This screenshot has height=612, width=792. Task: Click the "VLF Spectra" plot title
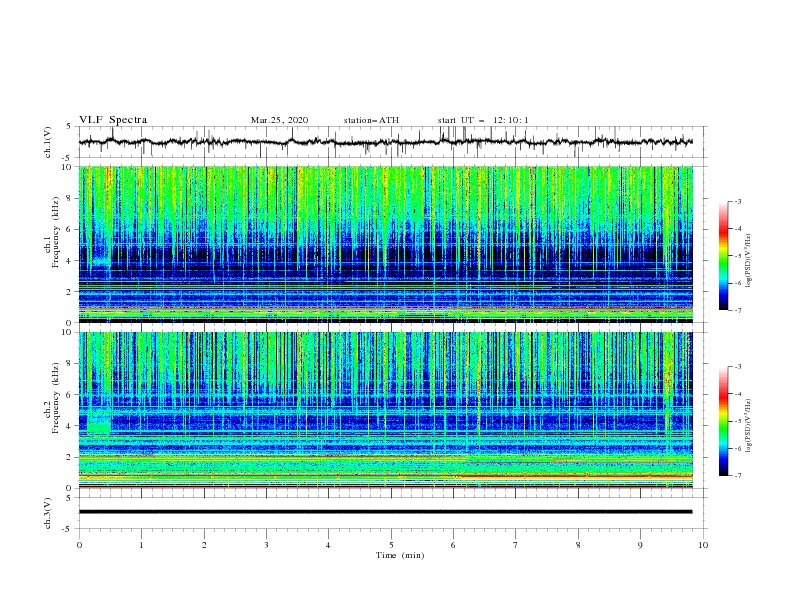click(113, 120)
